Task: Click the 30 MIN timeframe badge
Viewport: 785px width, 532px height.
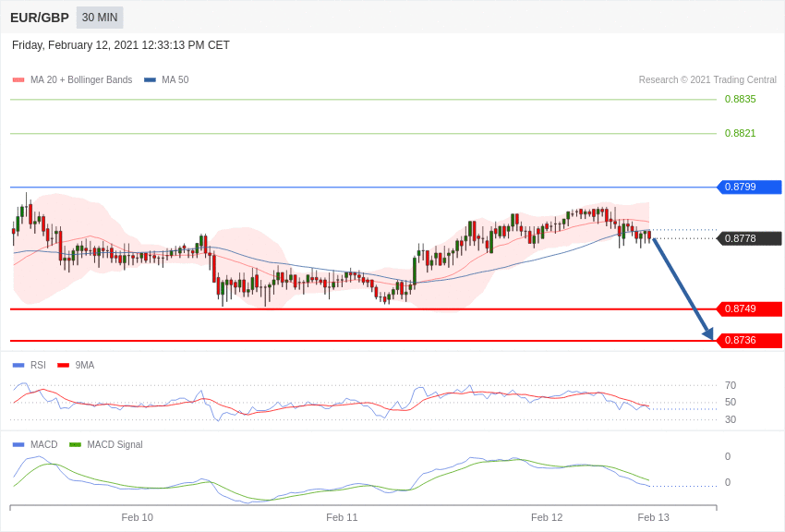Action: coord(100,18)
